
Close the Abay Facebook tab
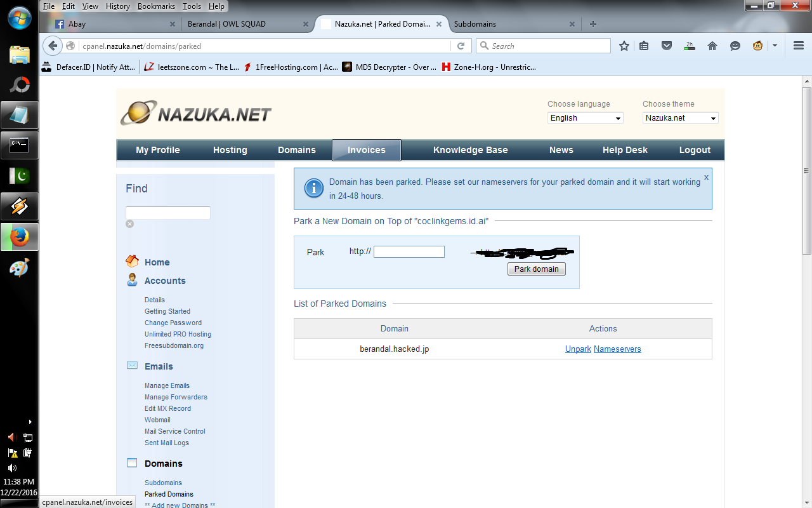pos(173,24)
